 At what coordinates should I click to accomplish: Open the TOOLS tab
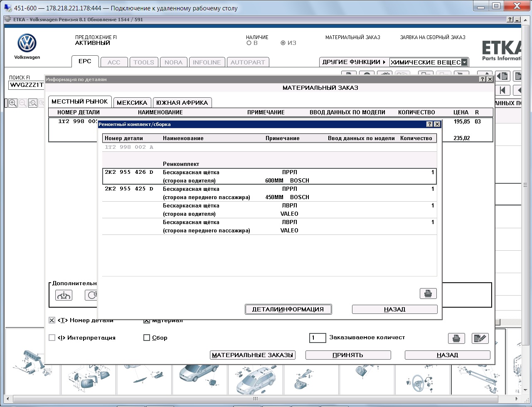tap(144, 62)
